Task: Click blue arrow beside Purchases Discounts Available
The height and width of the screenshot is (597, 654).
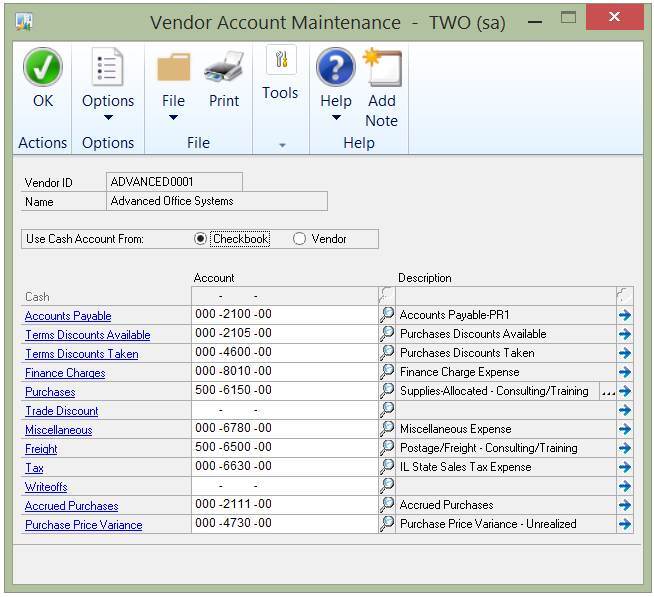Action: pyautogui.click(x=625, y=334)
